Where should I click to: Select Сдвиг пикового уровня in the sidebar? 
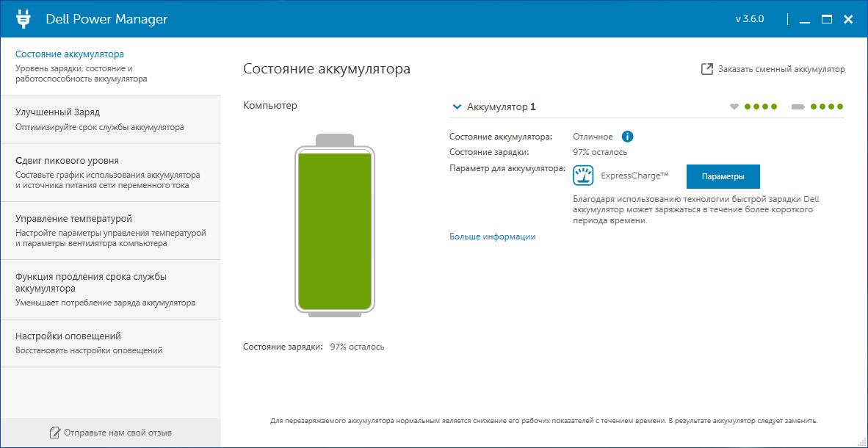(111, 173)
